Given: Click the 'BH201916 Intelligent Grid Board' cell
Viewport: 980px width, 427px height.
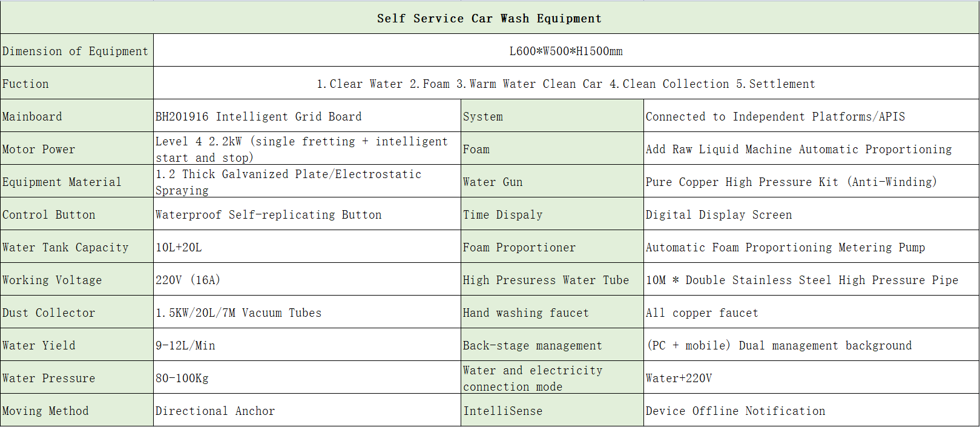Looking at the screenshot, I should point(306,116).
